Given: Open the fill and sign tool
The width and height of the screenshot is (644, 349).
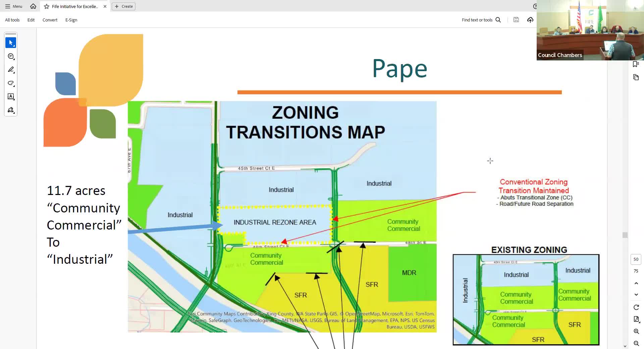Looking at the screenshot, I should click(x=11, y=110).
